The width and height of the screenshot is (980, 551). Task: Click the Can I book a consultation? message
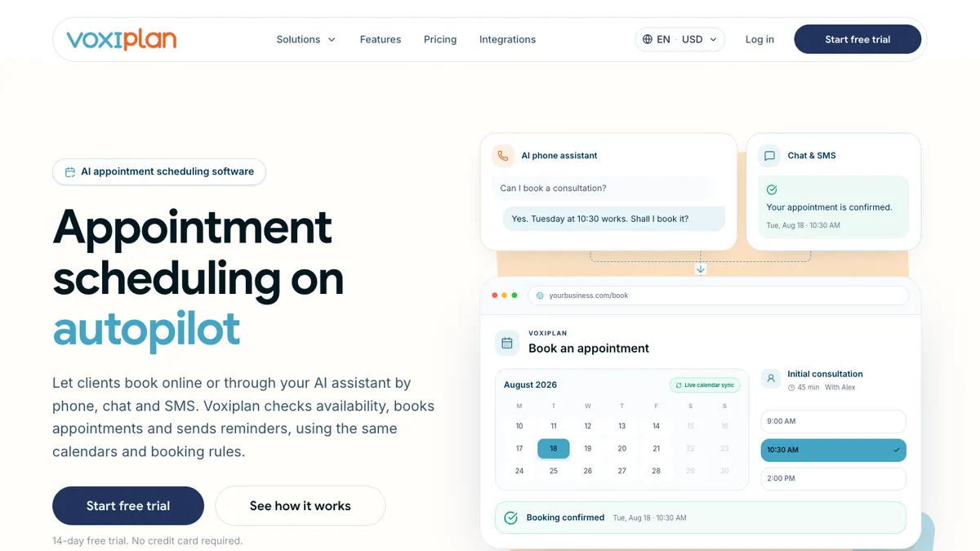click(602, 188)
